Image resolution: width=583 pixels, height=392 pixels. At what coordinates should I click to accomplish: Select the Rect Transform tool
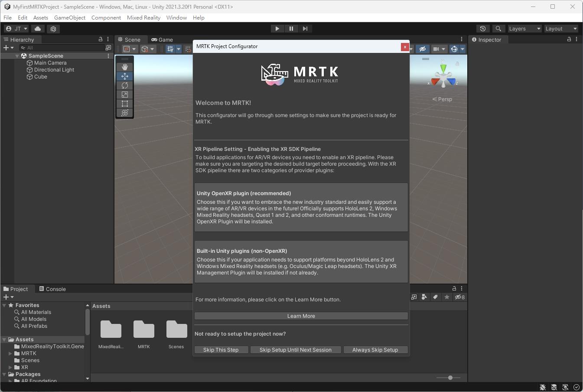[x=124, y=104]
